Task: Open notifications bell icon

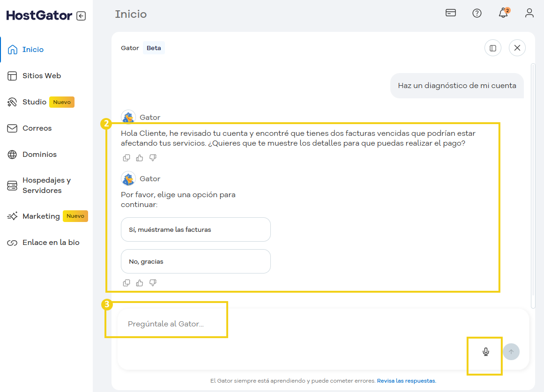Action: point(503,13)
